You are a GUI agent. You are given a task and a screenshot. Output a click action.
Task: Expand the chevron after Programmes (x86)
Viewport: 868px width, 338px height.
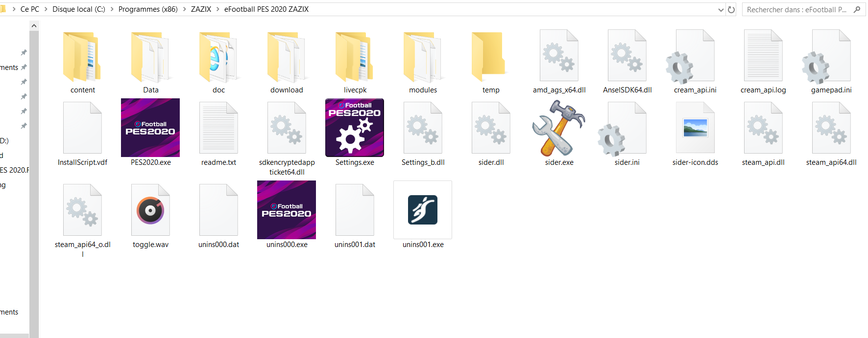click(x=184, y=9)
